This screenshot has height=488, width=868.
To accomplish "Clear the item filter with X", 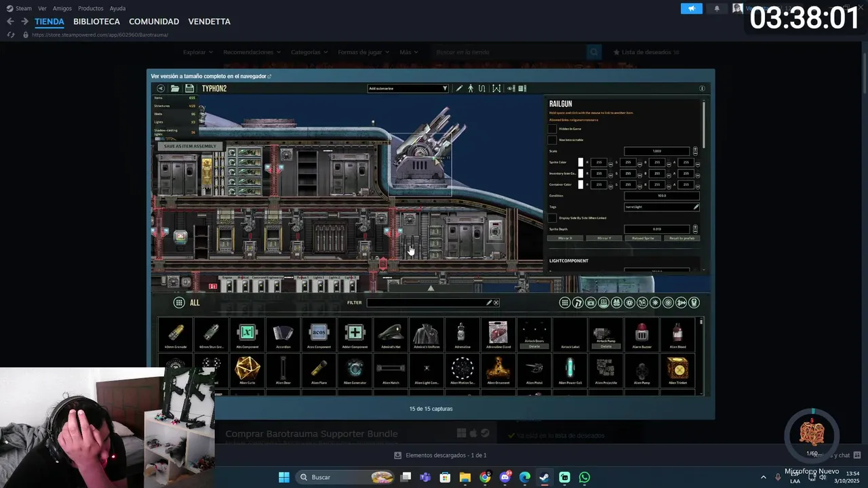I will pos(496,302).
